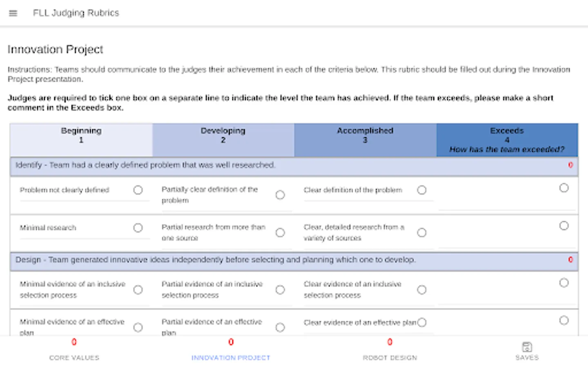Select Exceeds radio in problem definition row

click(564, 188)
